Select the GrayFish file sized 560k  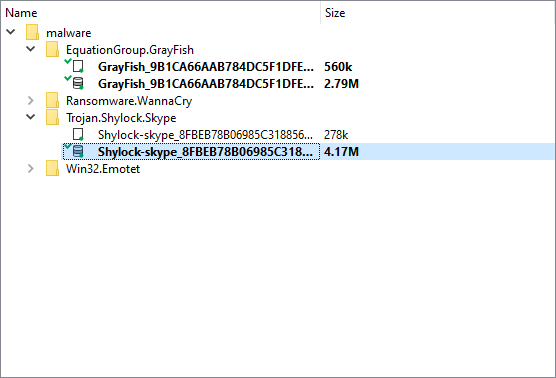click(x=206, y=67)
